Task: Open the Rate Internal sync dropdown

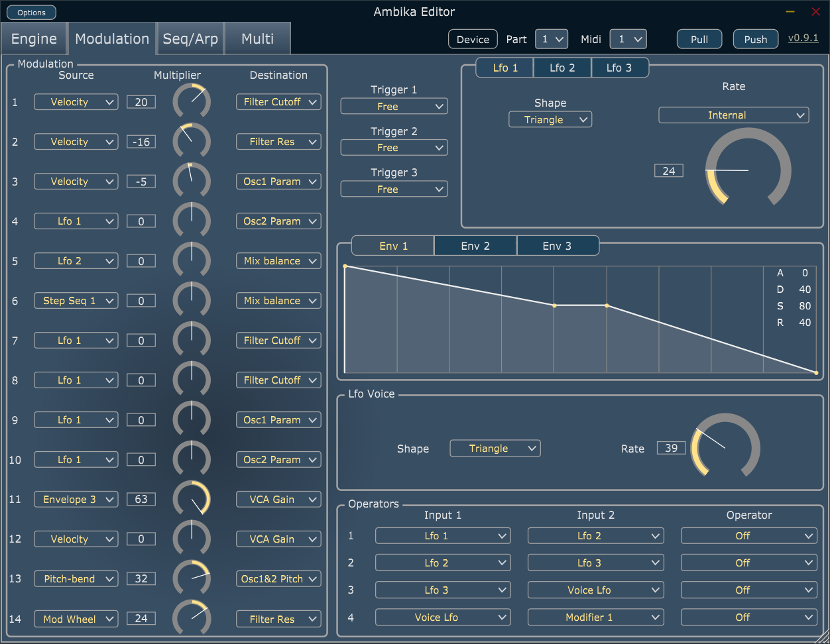Action: point(733,115)
